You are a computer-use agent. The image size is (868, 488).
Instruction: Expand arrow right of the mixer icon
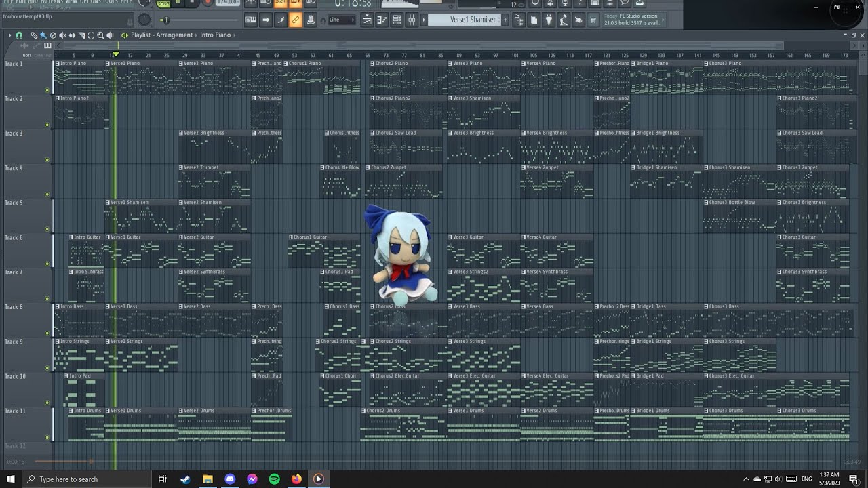point(424,20)
